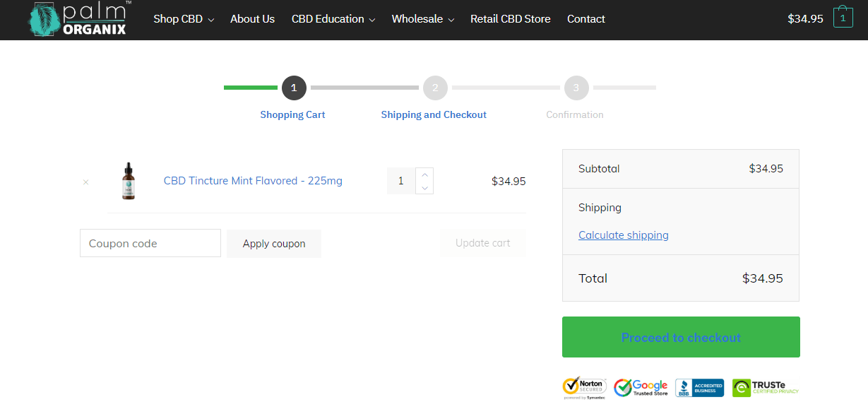Click the Calculate shipping link

(x=624, y=235)
